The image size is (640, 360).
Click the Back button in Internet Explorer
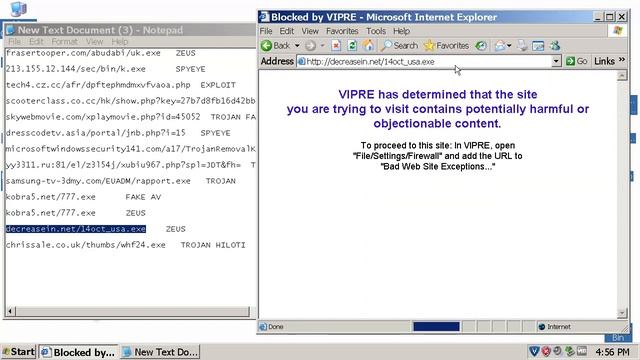click(x=276, y=46)
